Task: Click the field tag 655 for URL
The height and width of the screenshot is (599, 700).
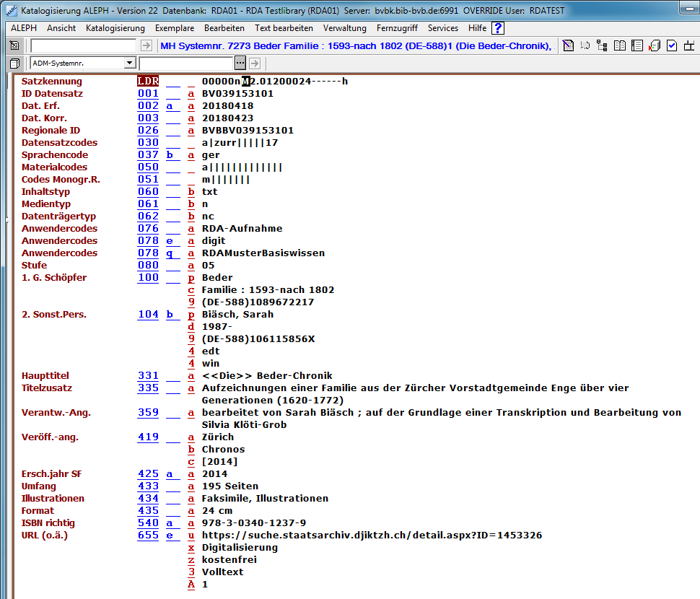Action: 148,535
